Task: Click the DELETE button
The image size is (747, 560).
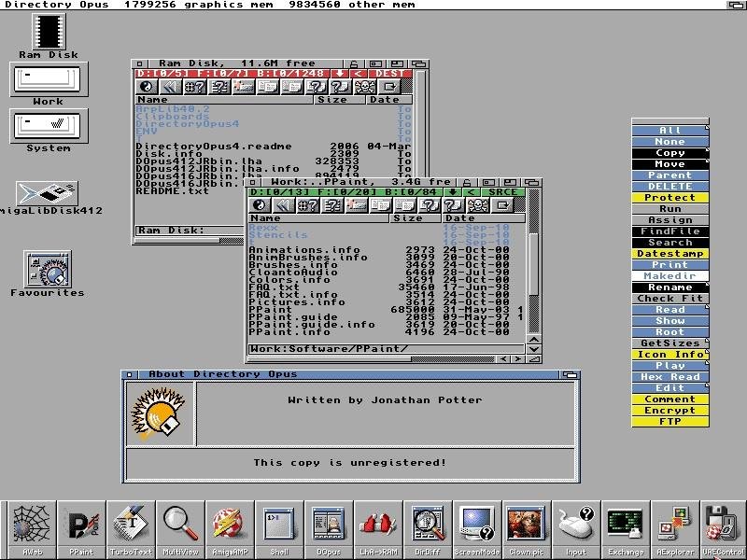Action: (669, 186)
